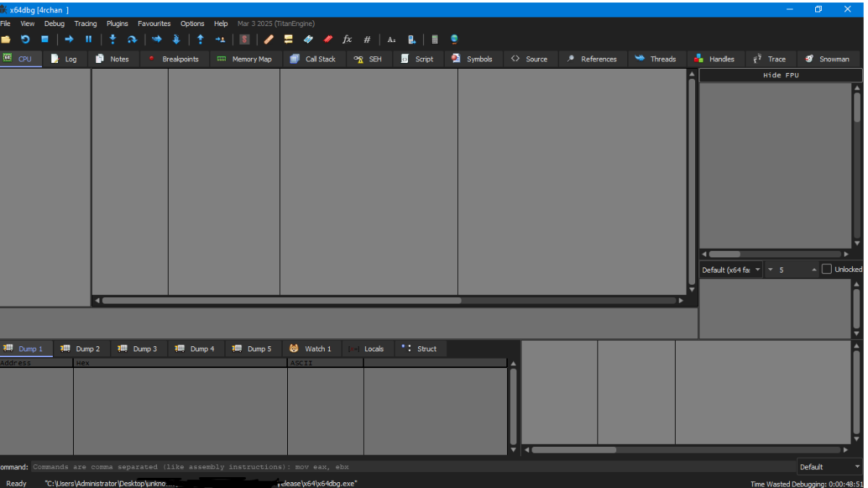Click the disassembly horizontal scrollbar

(281, 300)
